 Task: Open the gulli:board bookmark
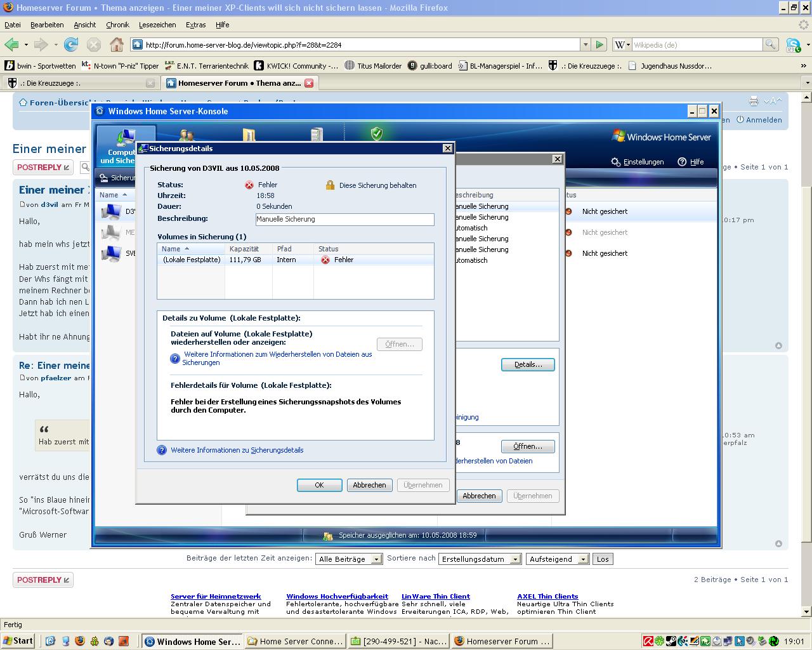tap(429, 66)
